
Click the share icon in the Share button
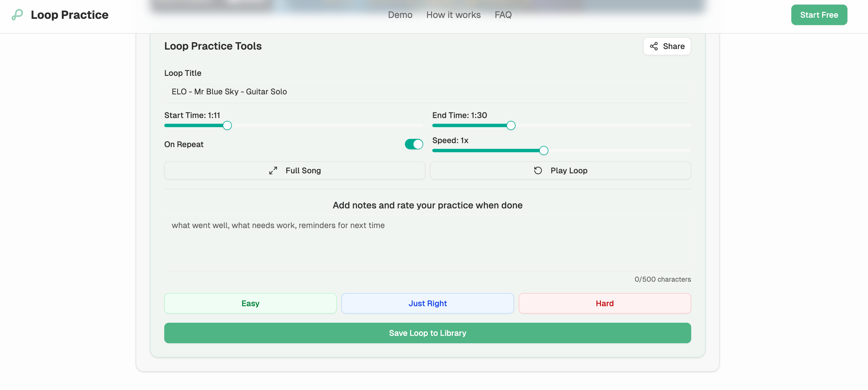tap(653, 46)
